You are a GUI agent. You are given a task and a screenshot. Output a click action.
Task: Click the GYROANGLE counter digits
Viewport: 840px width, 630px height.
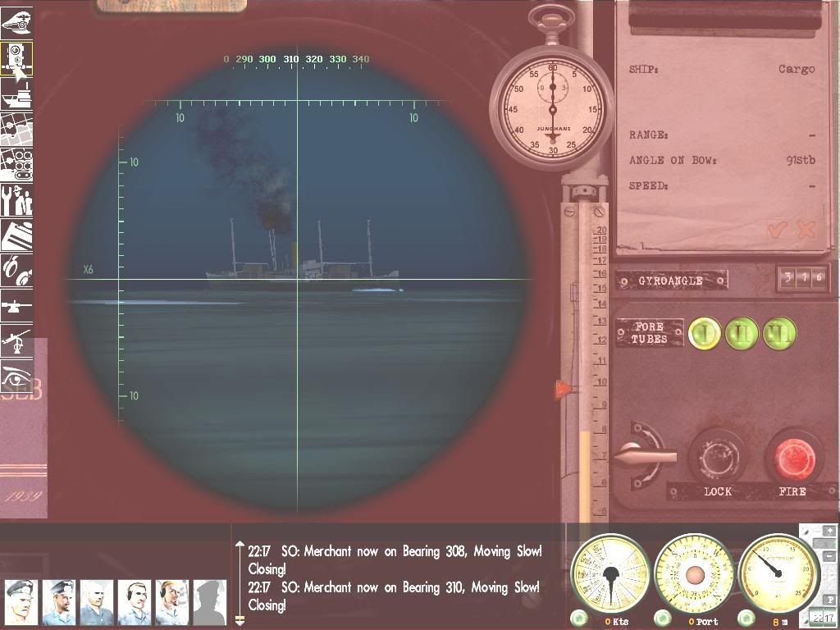pyautogui.click(x=802, y=277)
